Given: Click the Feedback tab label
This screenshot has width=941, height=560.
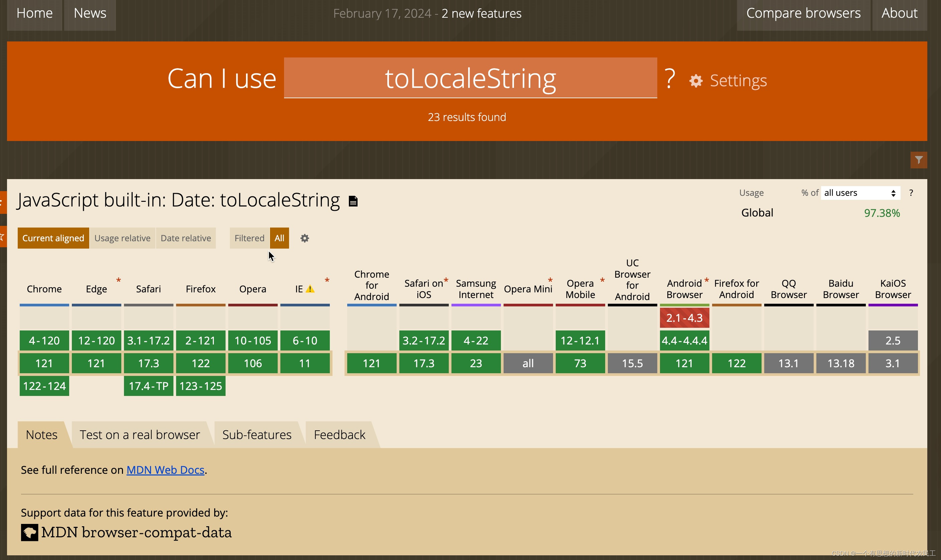Looking at the screenshot, I should (340, 434).
